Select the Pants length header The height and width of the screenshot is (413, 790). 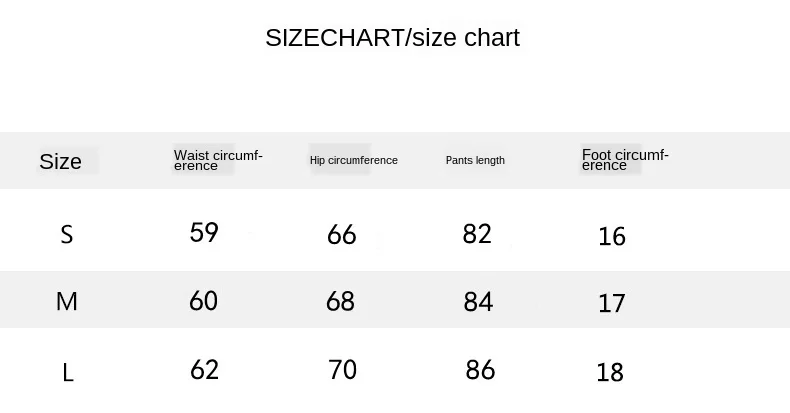coord(475,160)
